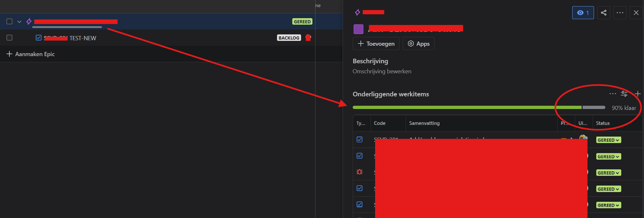Open the Apps button
Viewport: 644px width, 218px height.
[419, 43]
